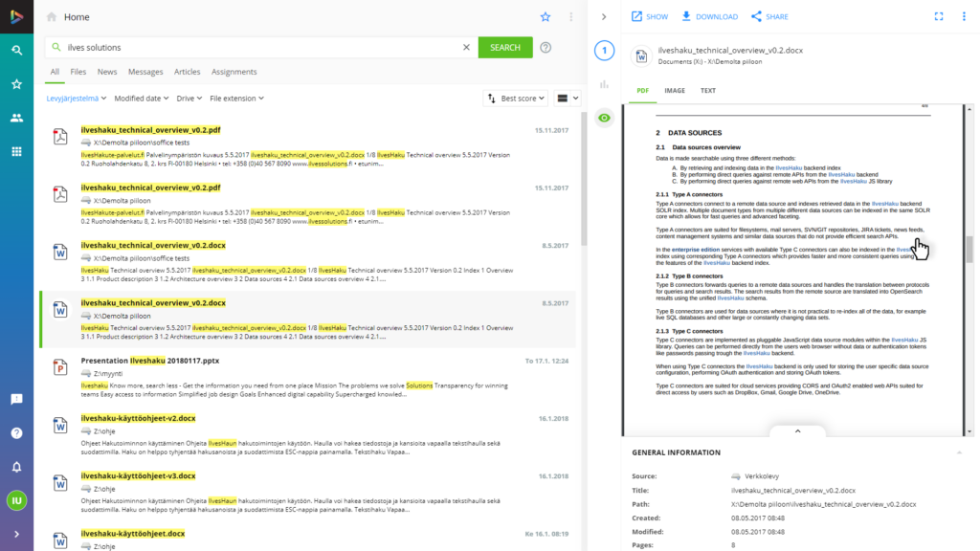Open more options next to favorite star
The image size is (980, 551).
[x=570, y=17]
